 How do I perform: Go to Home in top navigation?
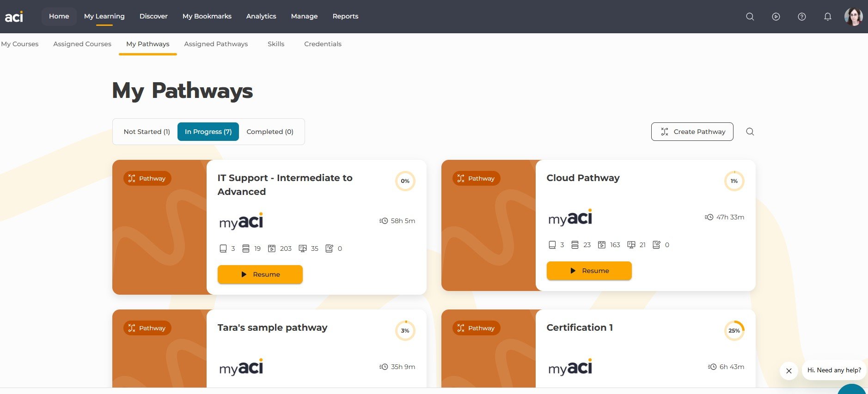click(59, 16)
